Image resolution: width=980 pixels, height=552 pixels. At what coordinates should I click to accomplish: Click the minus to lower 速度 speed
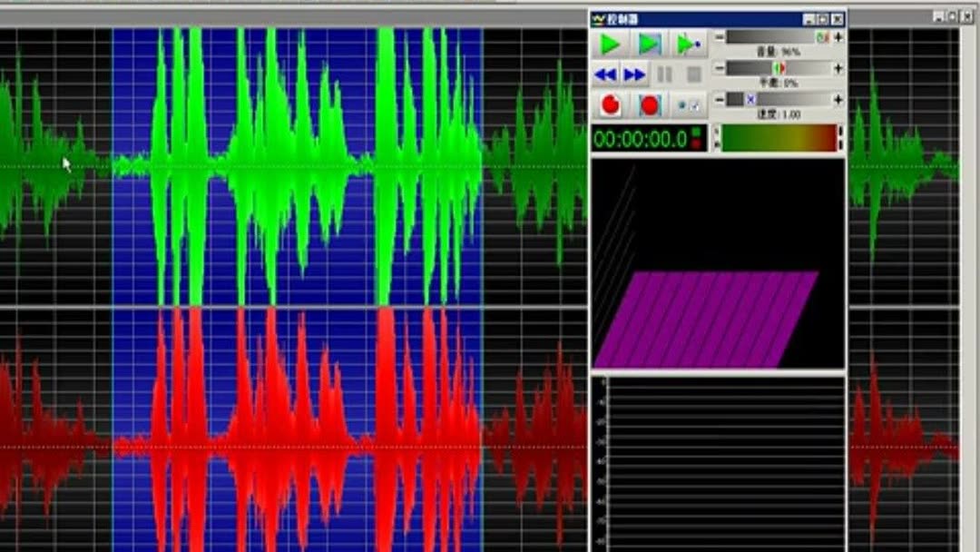720,100
